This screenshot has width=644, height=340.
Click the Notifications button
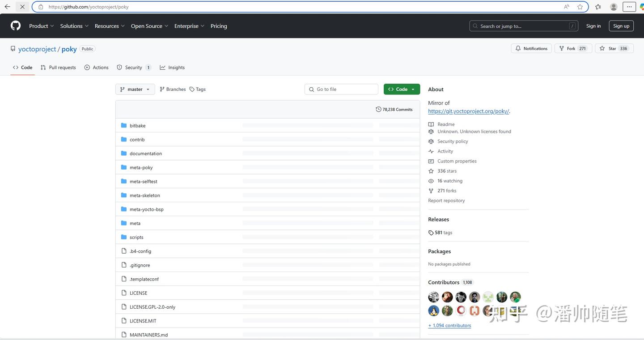[x=531, y=48]
